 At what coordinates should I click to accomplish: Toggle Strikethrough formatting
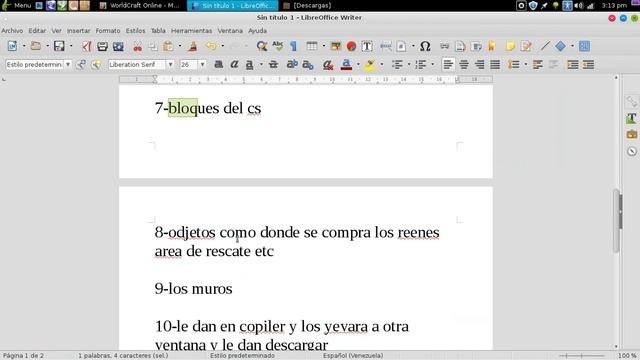(273, 64)
